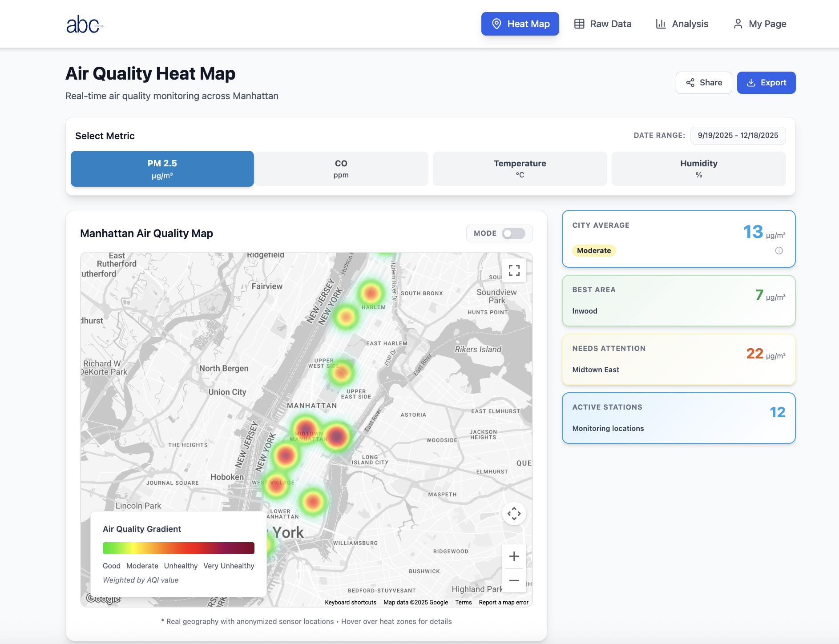Click the info icon in City Average card

tap(778, 251)
